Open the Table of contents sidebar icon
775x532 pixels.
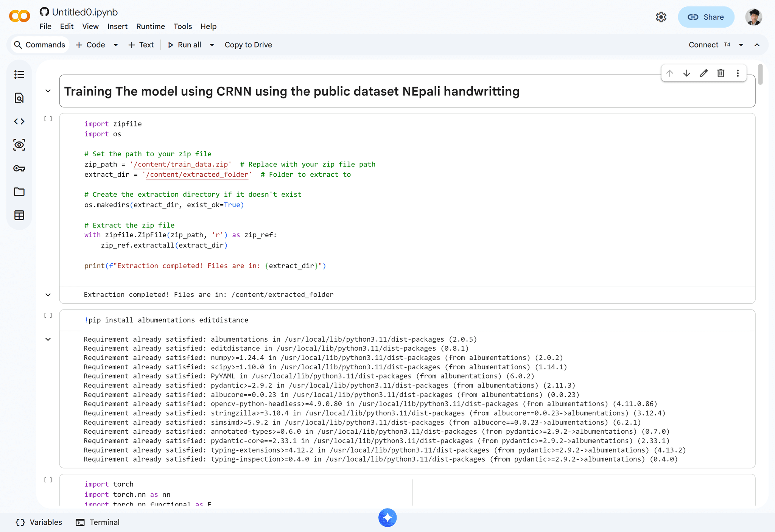point(19,75)
